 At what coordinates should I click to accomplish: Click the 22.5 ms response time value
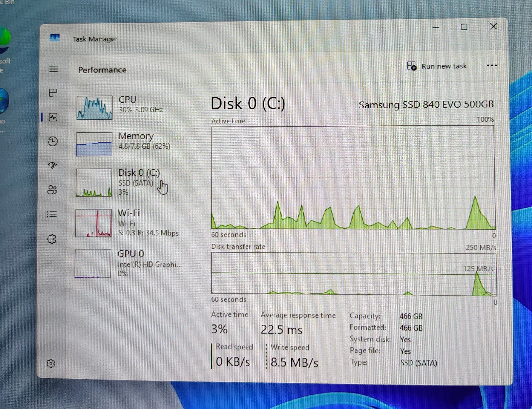281,330
